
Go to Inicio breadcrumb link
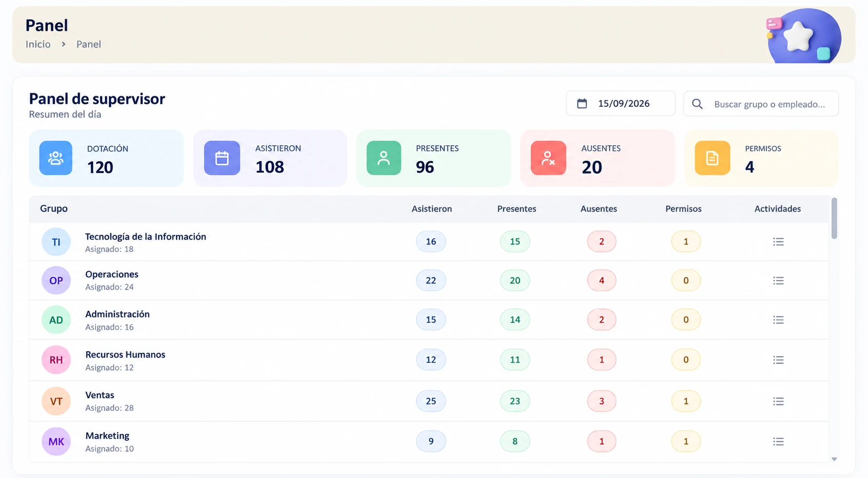tap(38, 44)
